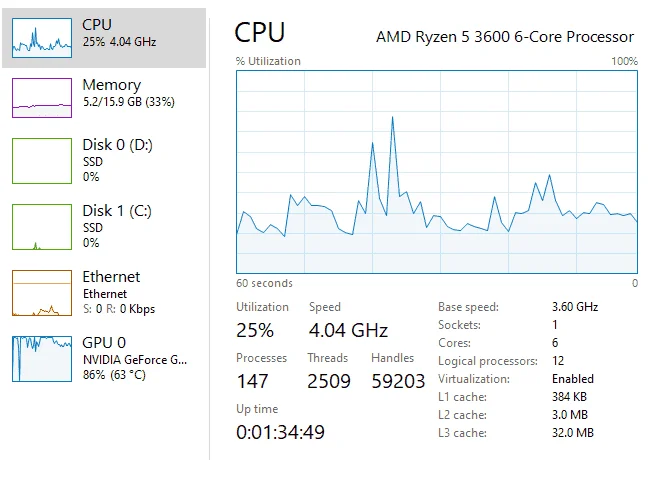649x477 pixels.
Task: Open the Memory usage graph thumbnail
Action: point(42,98)
